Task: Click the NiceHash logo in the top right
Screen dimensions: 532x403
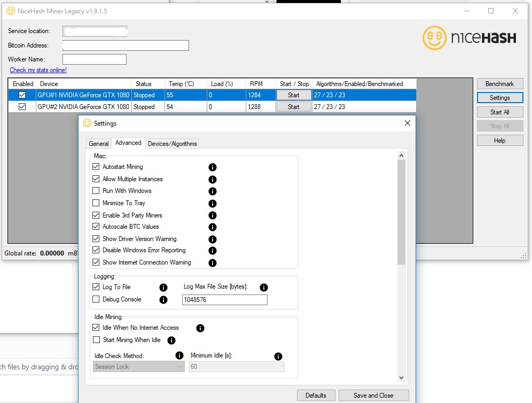Action: pos(470,38)
